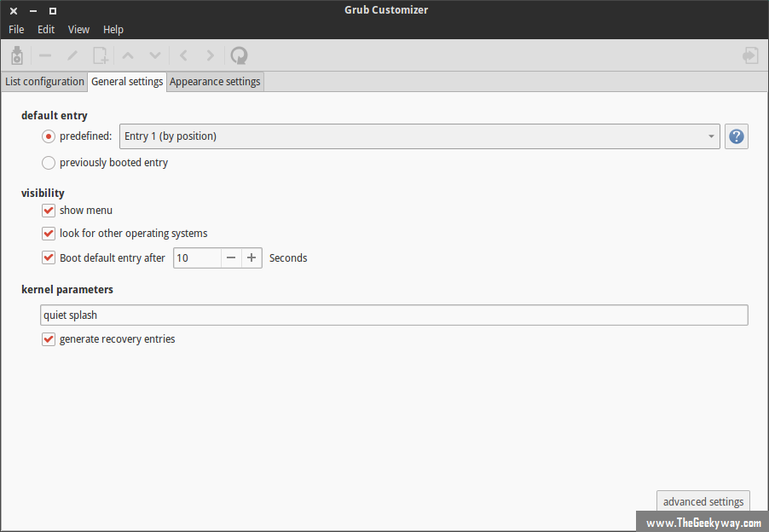Click the left arrow toolbar icon
This screenshot has height=532, width=769.
[183, 55]
